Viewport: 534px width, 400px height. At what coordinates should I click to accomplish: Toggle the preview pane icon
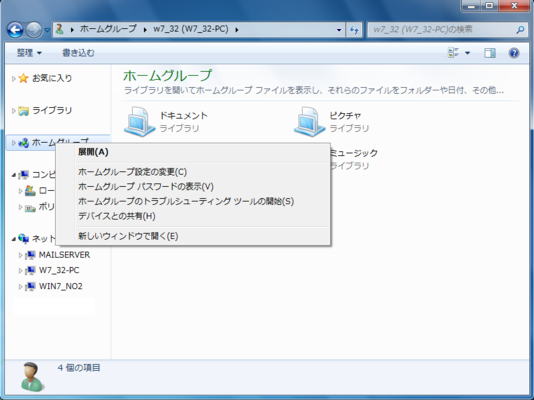(490, 53)
